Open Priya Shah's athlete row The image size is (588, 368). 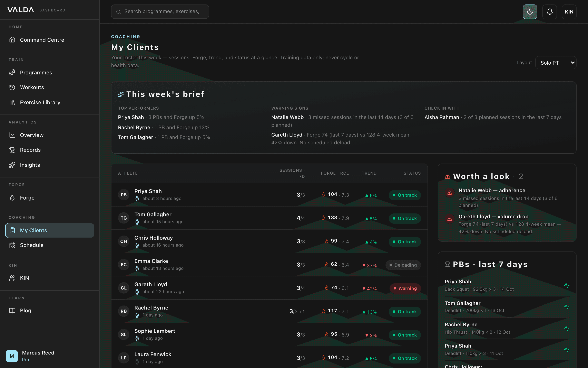pyautogui.click(x=269, y=195)
